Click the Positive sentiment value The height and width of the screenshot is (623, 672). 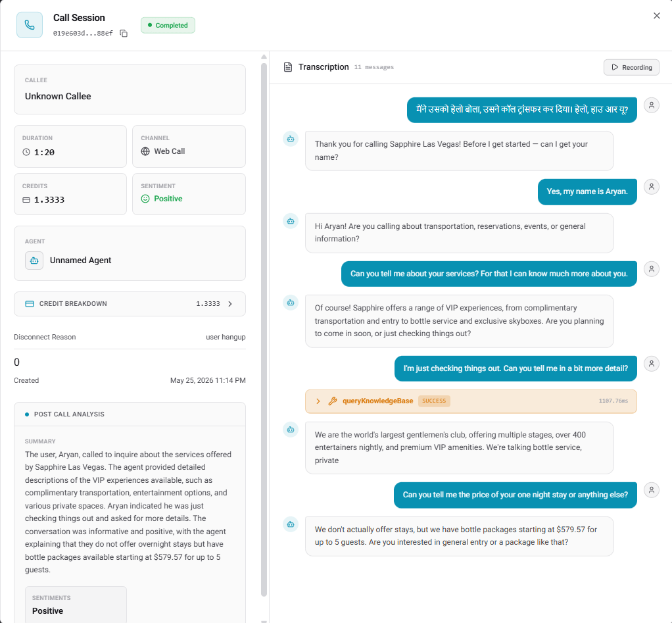168,199
